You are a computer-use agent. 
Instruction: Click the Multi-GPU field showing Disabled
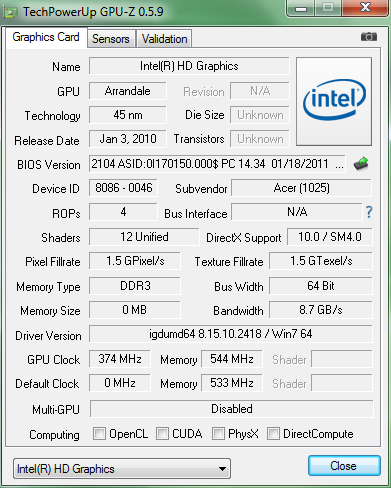click(x=232, y=409)
